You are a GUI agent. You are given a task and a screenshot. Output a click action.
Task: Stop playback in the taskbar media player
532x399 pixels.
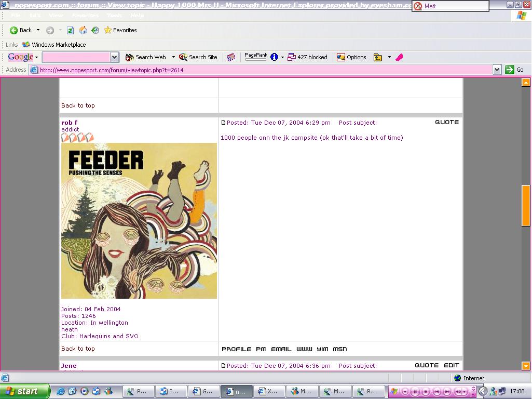tap(426, 392)
